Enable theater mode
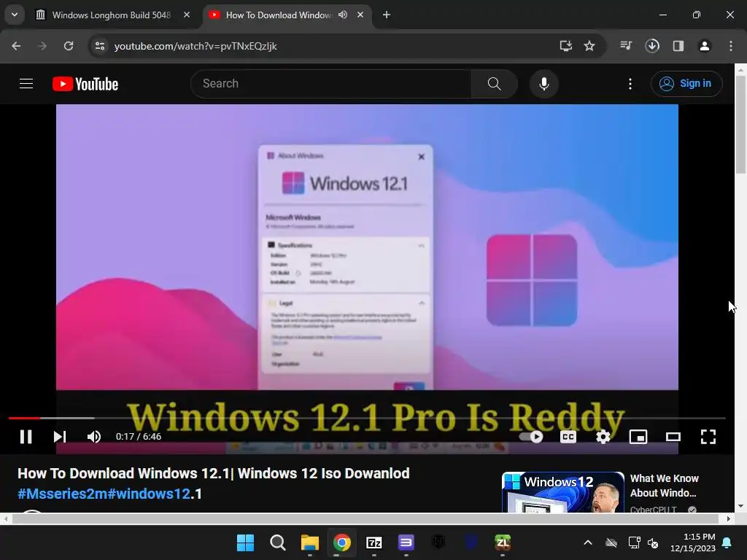747x560 pixels. 673,437
